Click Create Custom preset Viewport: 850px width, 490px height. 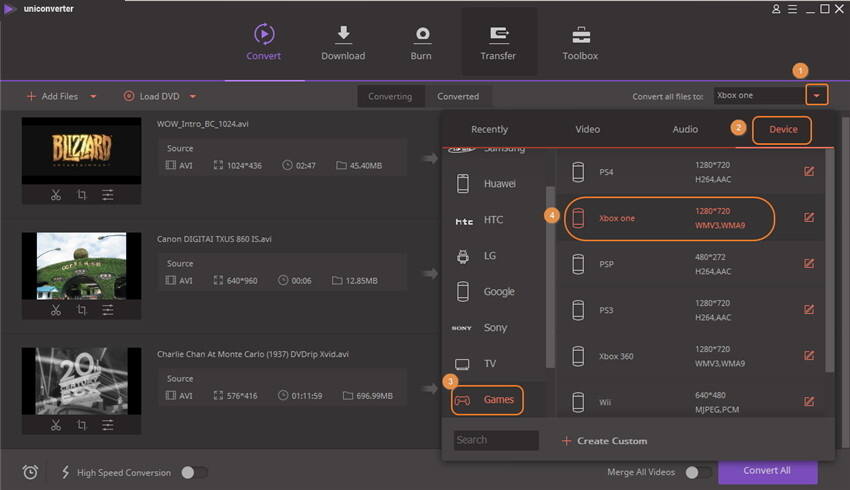click(x=604, y=441)
